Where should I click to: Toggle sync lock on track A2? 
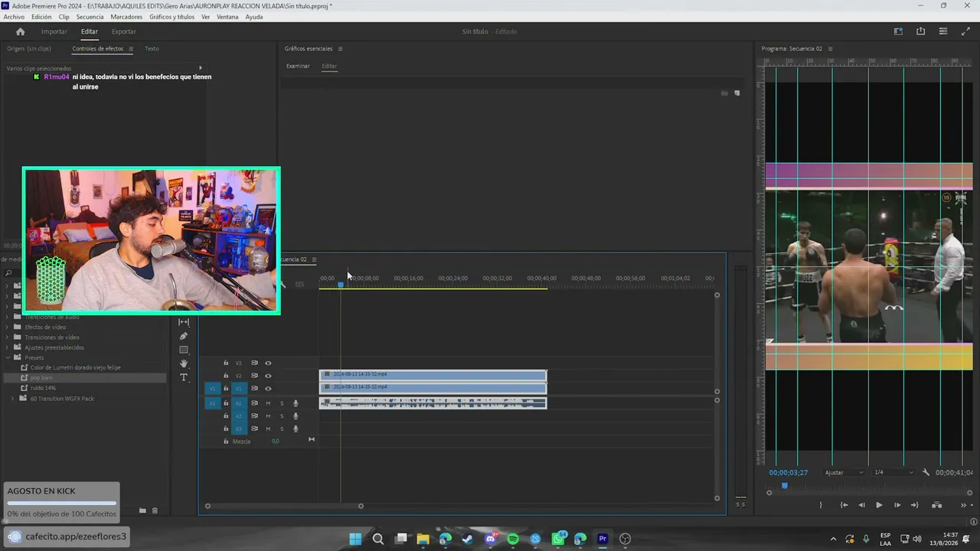[254, 416]
